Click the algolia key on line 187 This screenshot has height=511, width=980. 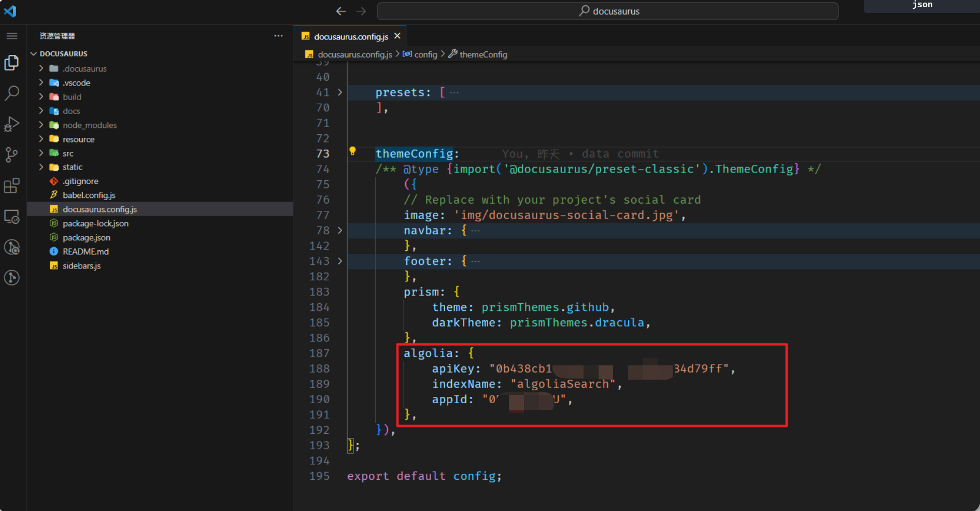click(428, 353)
